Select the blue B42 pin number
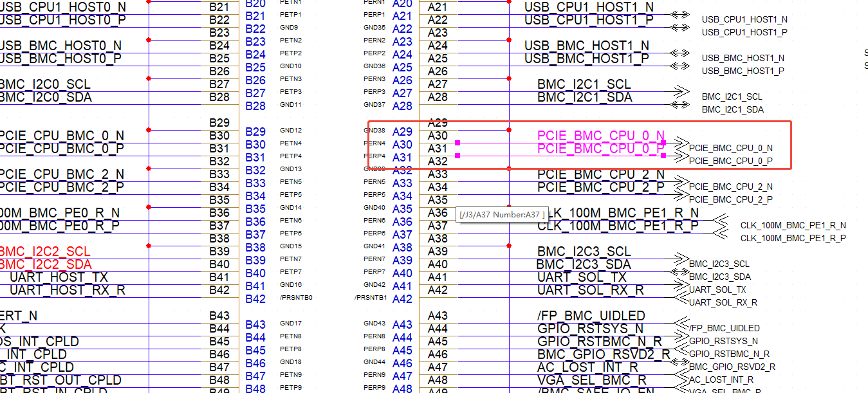The image size is (868, 393). point(255,299)
